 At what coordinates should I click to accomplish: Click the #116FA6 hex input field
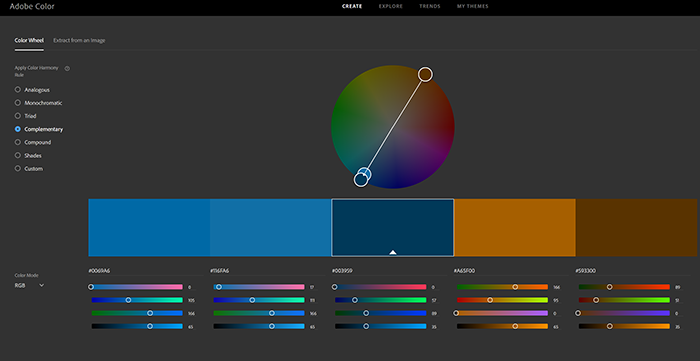(x=267, y=271)
